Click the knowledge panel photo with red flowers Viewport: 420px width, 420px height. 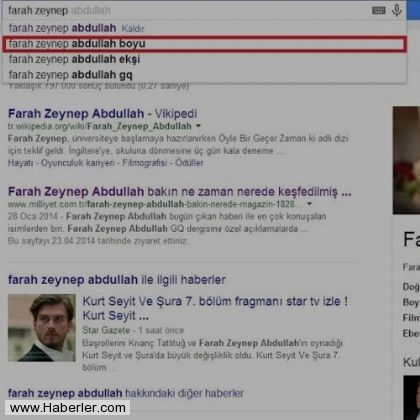pyautogui.click(x=406, y=160)
